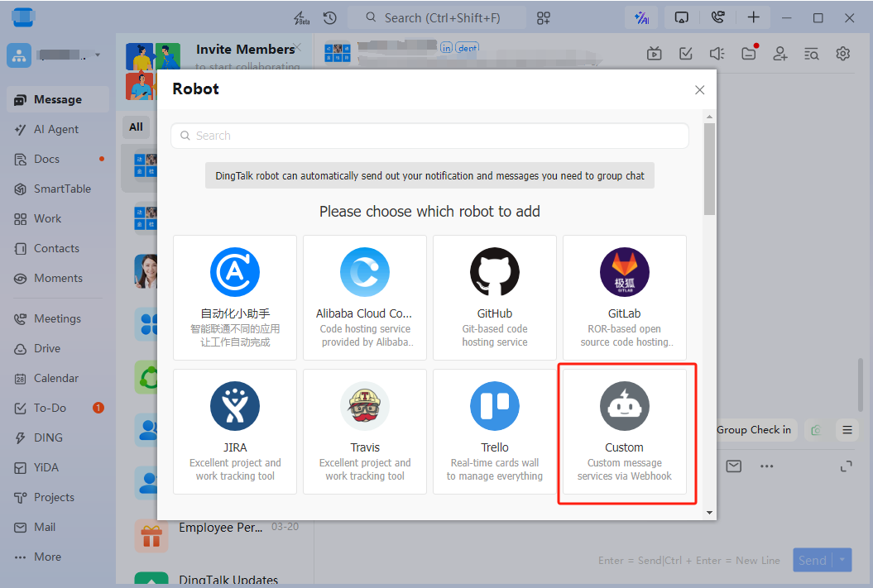The image size is (873, 588).
Task: Add the JIRA robot
Action: [235, 432]
